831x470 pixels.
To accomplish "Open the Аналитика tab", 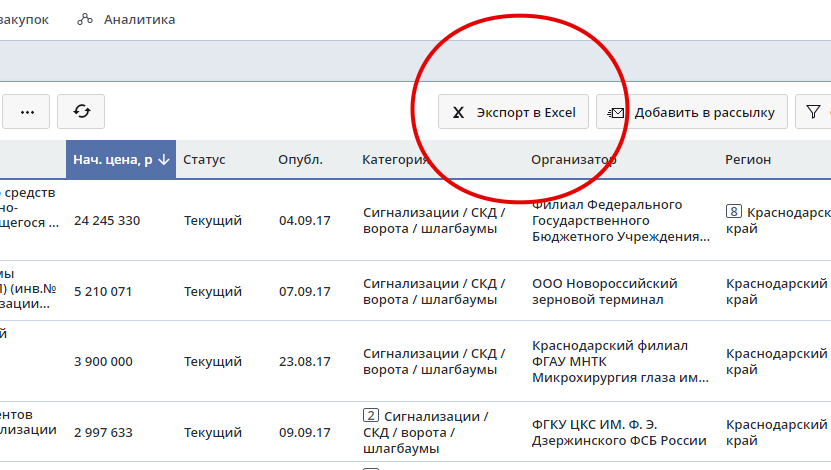I will pyautogui.click(x=139, y=19).
